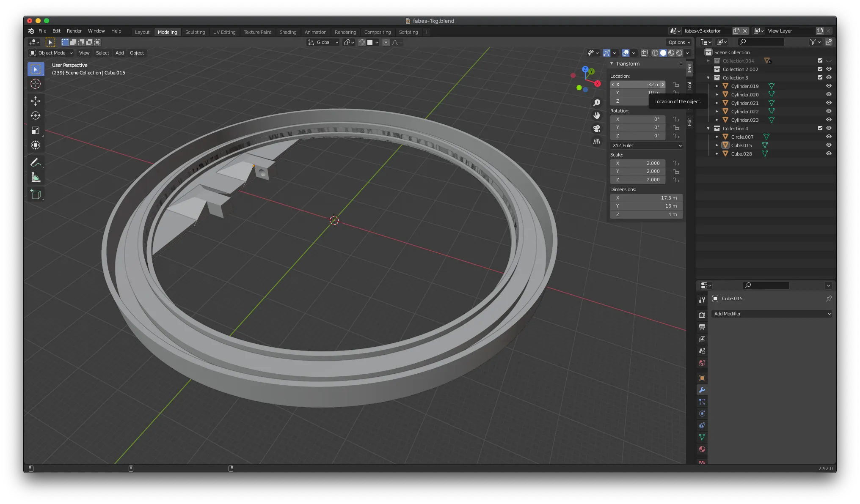Toggle camera view icon in viewport
Image resolution: width=860 pixels, height=504 pixels.
pos(597,129)
